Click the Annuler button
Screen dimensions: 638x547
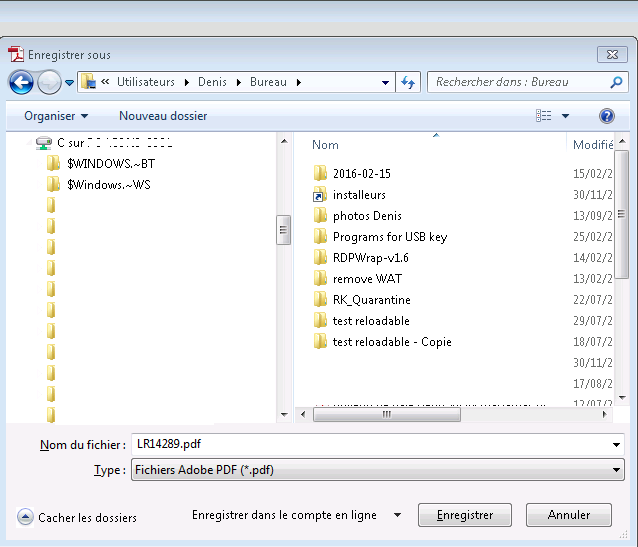tap(568, 515)
